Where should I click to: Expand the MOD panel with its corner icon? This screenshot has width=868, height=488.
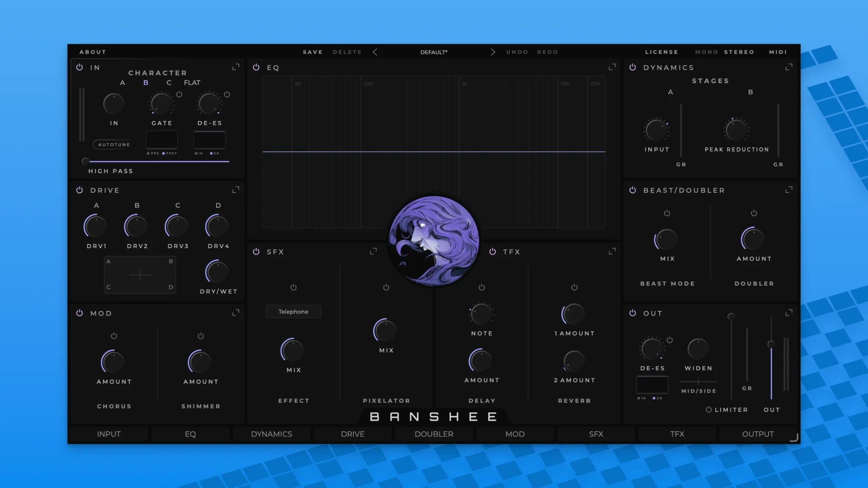pos(236,312)
